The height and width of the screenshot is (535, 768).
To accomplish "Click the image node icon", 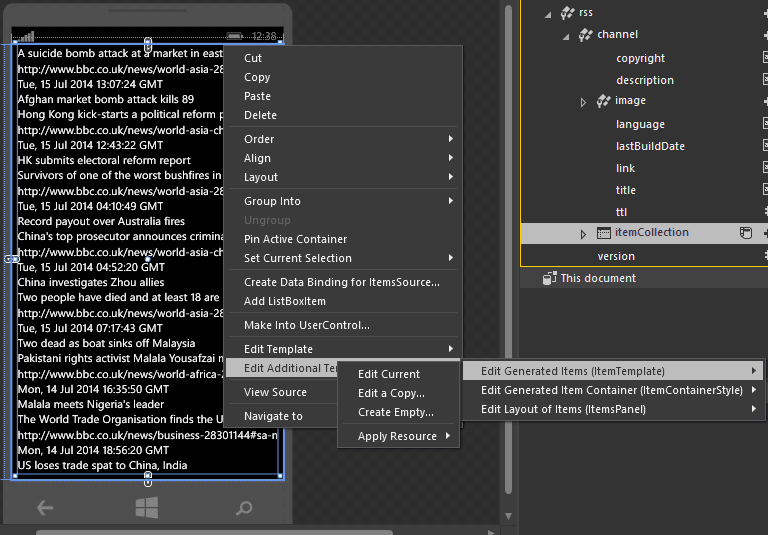I will [x=604, y=101].
